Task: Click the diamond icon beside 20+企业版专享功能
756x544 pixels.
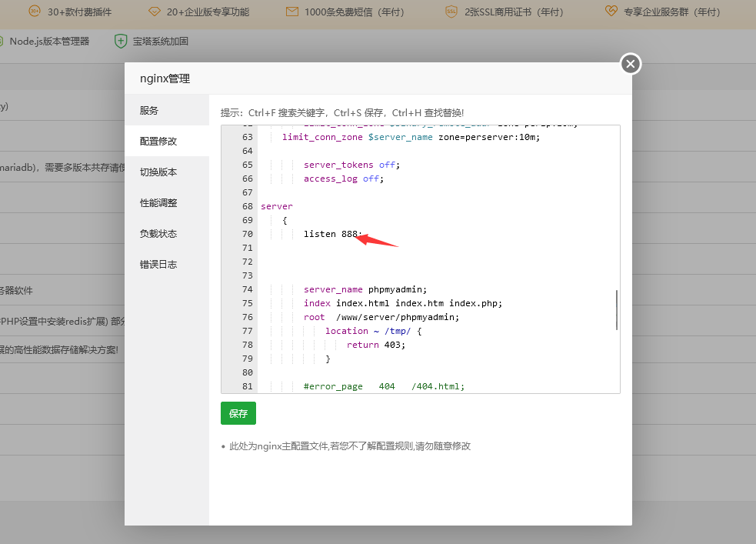Action: click(155, 12)
